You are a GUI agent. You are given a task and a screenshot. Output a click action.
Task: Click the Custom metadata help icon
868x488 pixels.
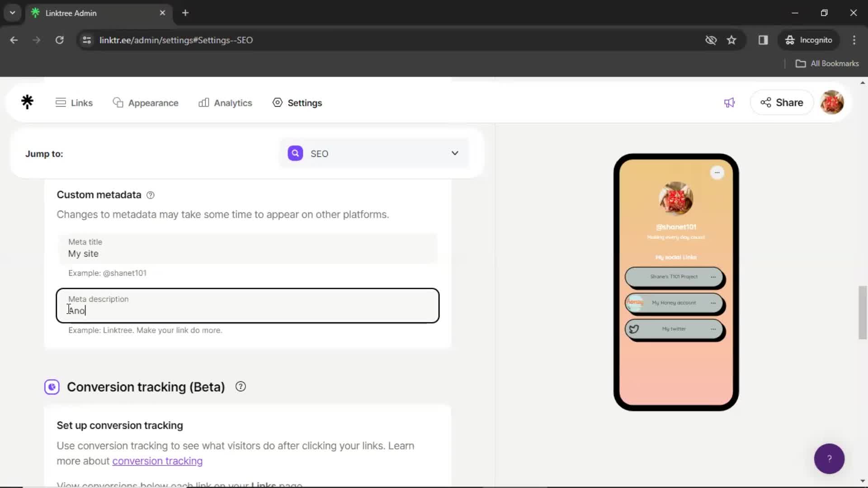(151, 195)
